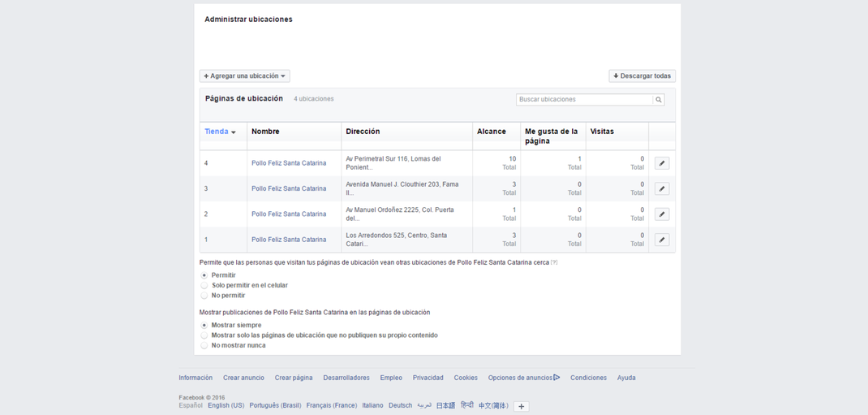Click the Alcance value 10 Total
Screen dimensions: 868x415
pos(509,163)
